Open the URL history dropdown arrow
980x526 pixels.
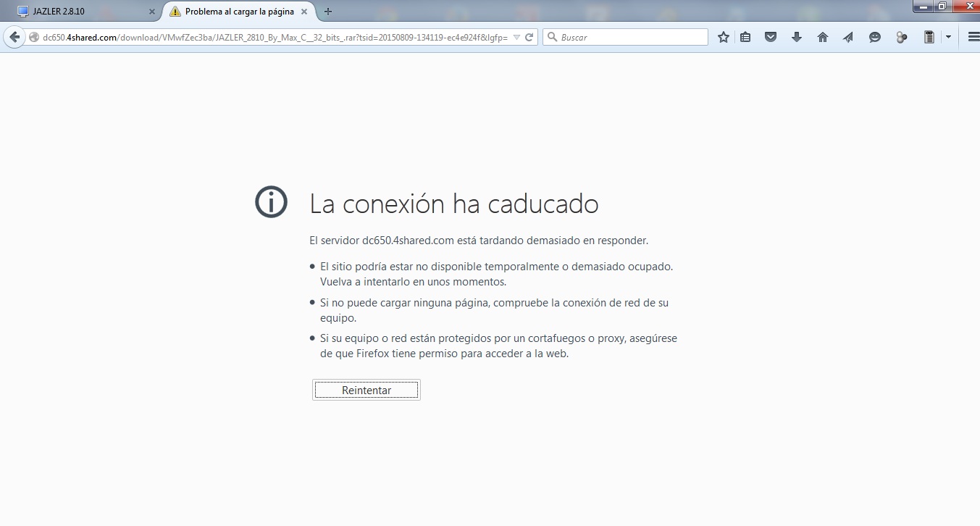coord(516,38)
